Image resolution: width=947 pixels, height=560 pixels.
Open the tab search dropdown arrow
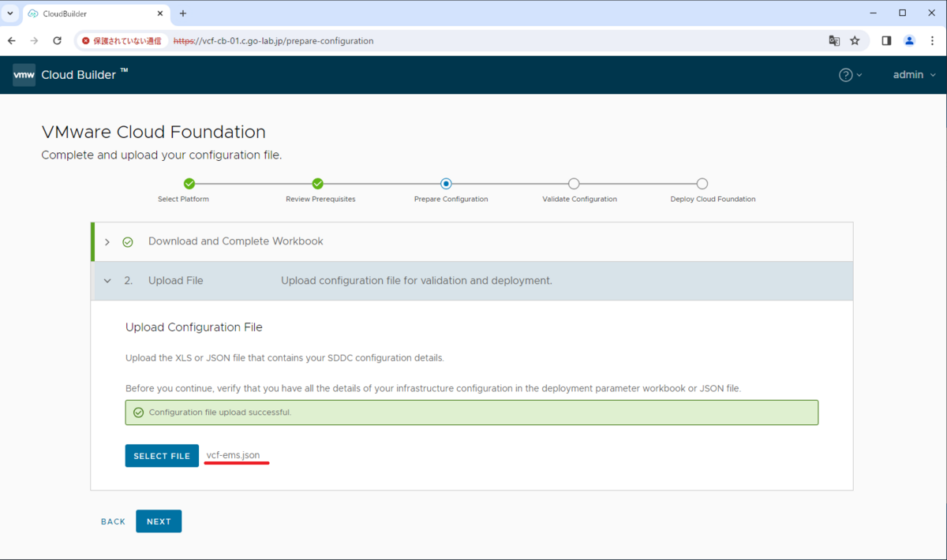tap(9, 13)
